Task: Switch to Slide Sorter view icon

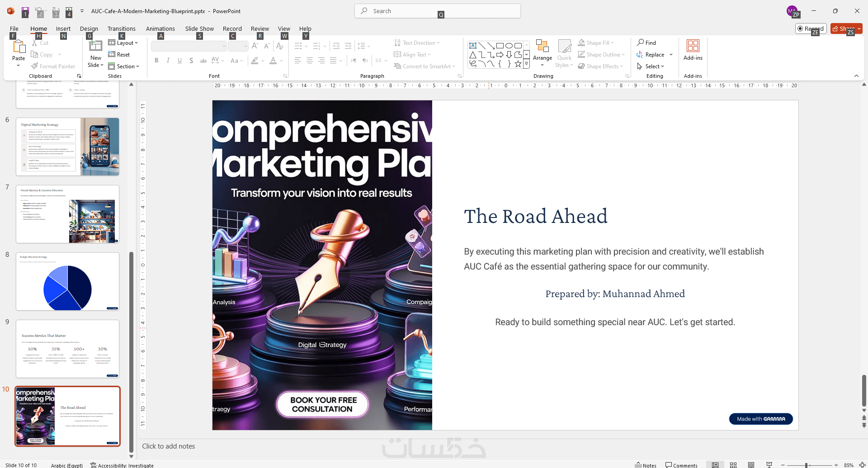Action: click(x=733, y=465)
